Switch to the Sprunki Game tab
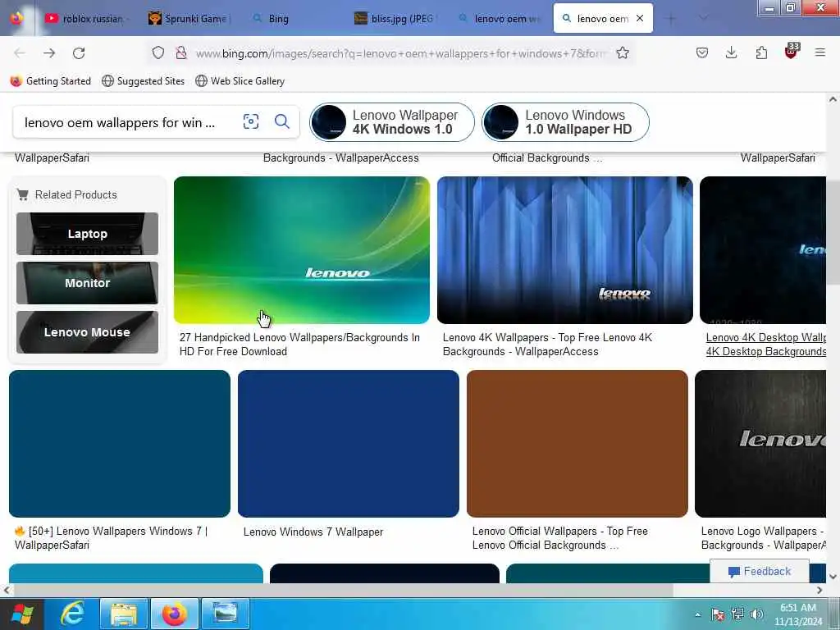The width and height of the screenshot is (840, 630). pyautogui.click(x=189, y=19)
